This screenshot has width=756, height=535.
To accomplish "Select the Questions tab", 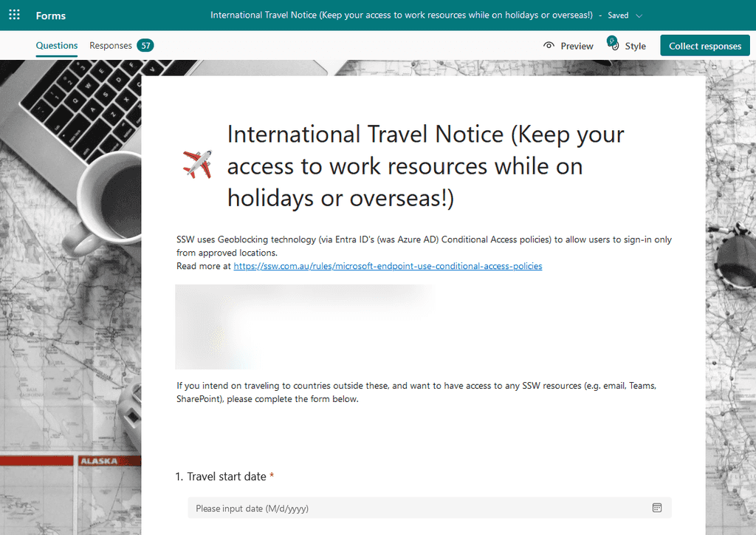I will (56, 45).
